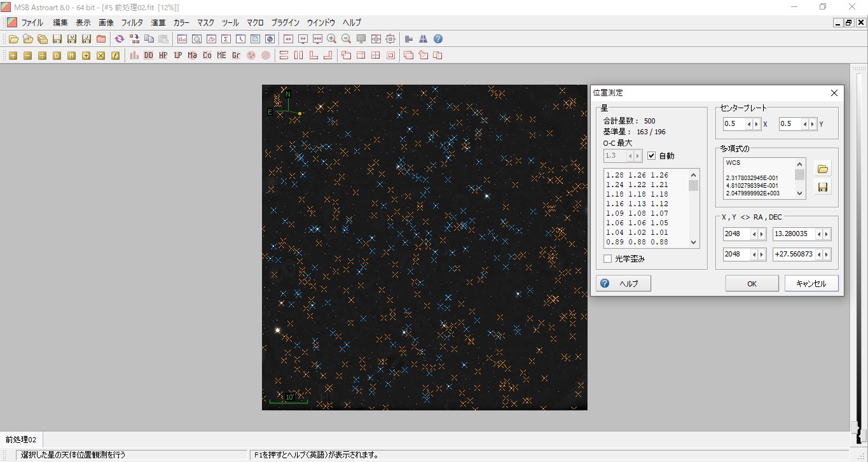Screen dimensions: 868x462
Task: Uncheck the 自動 checkbox
Action: tap(651, 156)
